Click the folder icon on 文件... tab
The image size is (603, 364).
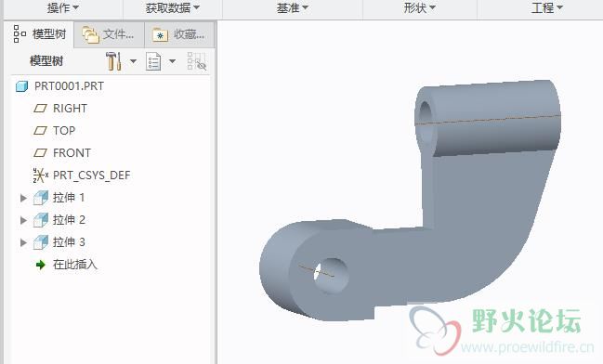pos(90,35)
